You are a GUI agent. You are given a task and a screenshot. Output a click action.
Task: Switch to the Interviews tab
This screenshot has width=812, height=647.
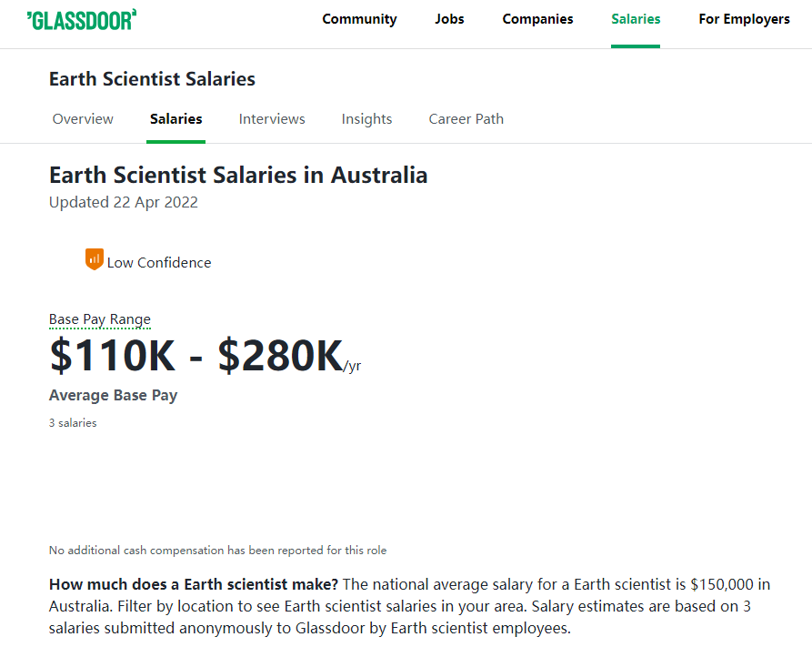[x=272, y=118]
